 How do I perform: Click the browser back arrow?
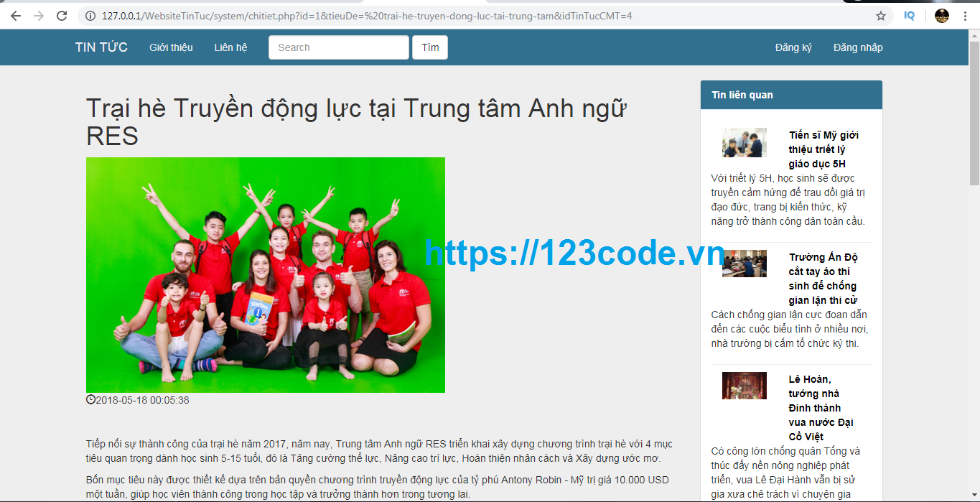tap(16, 16)
